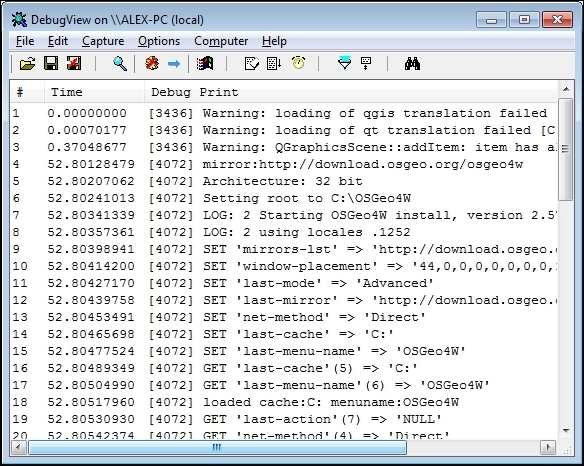
Task: Click time value 52.80128479
Action: 91,164
